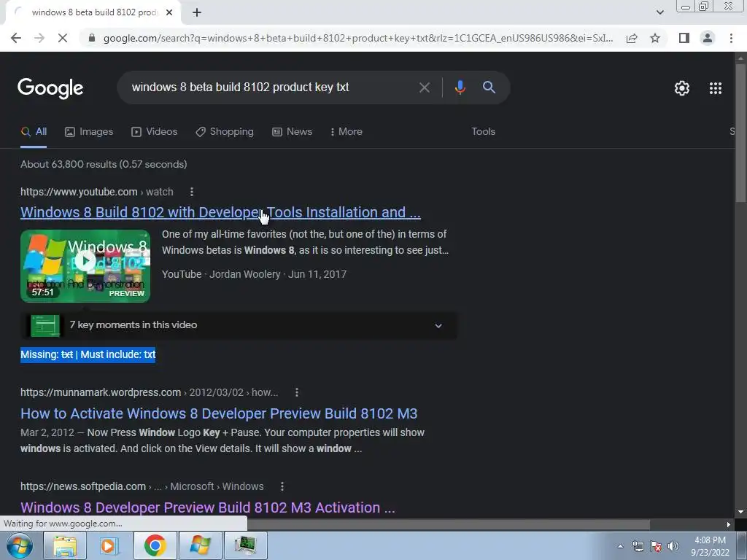Click the Google logo
The image size is (747, 560).
(50, 88)
